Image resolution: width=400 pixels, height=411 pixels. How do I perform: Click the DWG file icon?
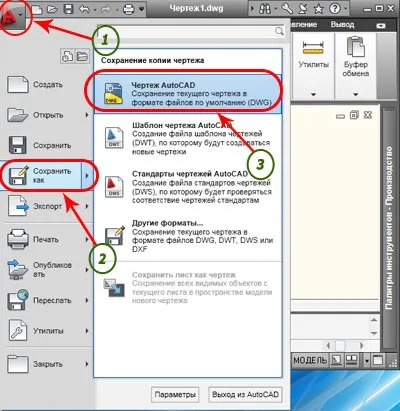click(x=113, y=94)
